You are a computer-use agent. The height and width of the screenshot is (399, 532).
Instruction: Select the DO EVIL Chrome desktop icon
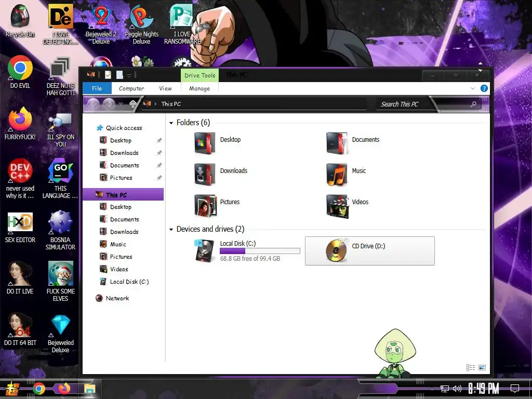[x=20, y=72]
